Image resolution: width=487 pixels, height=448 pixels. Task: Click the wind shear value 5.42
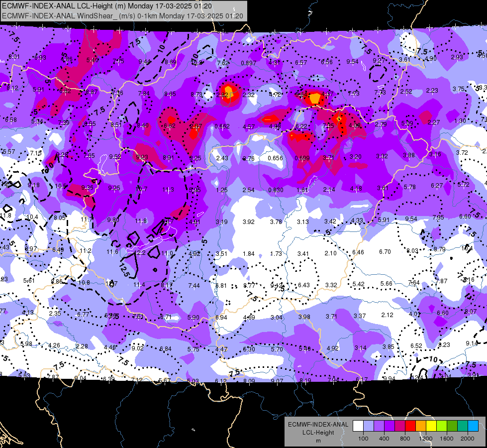359,284
